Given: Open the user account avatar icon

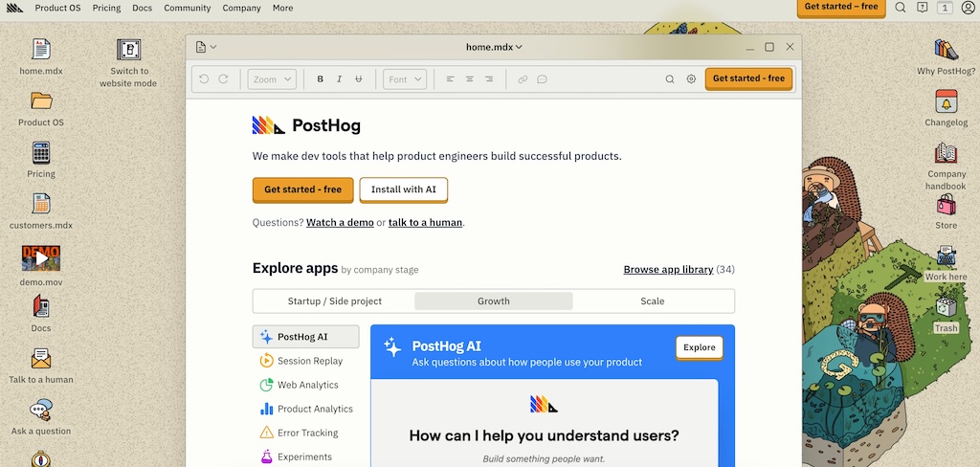Looking at the screenshot, I should 968,8.
